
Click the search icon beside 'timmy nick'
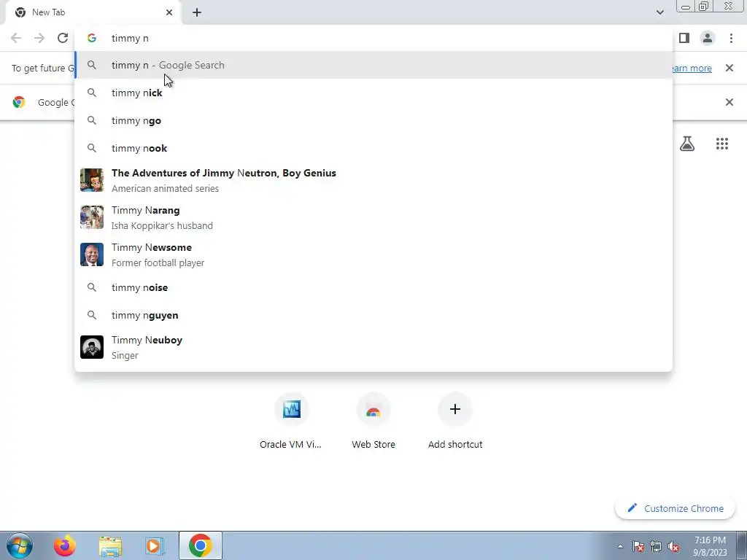tap(92, 93)
